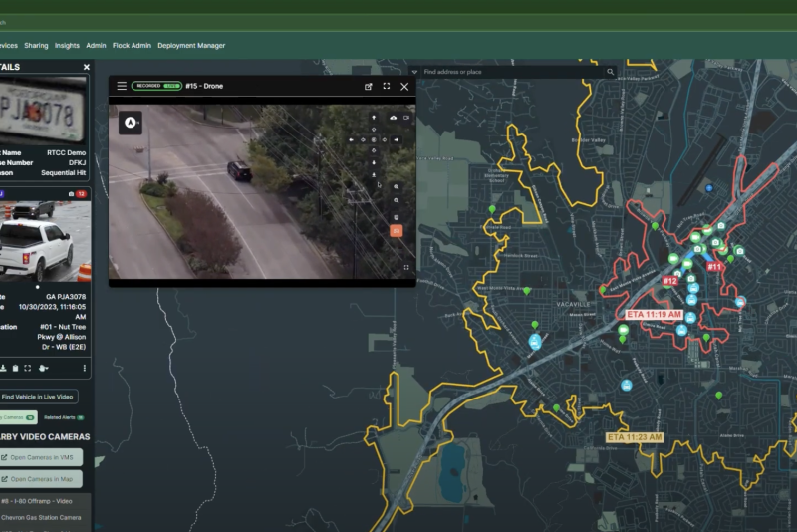The image size is (797, 532).
Task: Expand the map search dropdown chevron
Action: 414,72
